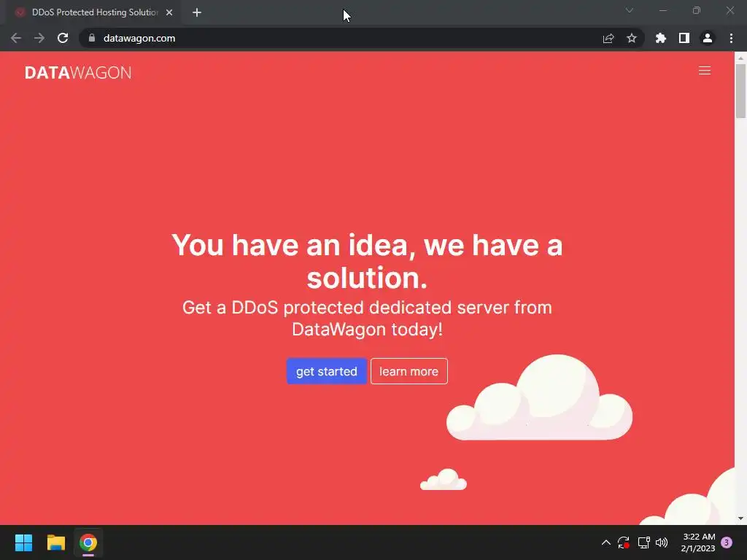747x560 pixels.
Task: Reload the datawagon.com page
Action: point(63,38)
